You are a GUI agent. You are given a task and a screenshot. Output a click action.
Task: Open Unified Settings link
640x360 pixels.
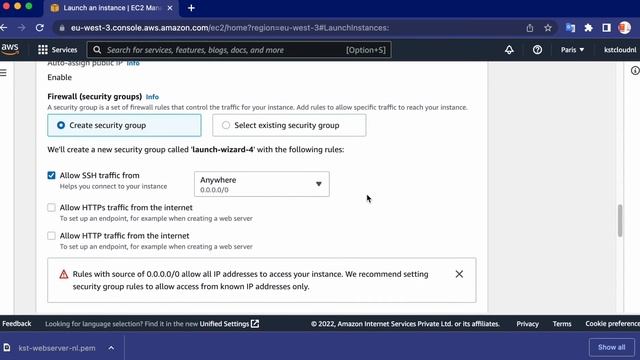coord(224,324)
